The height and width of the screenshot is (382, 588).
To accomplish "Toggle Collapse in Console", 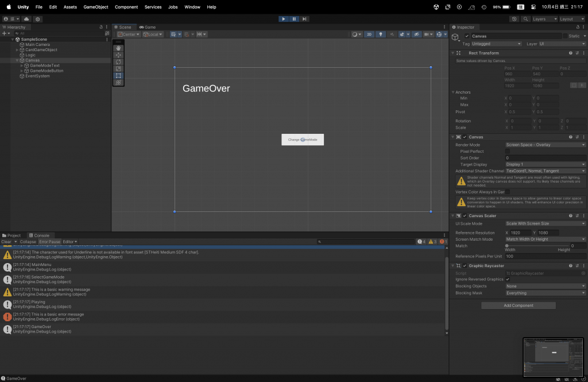I will tap(28, 242).
